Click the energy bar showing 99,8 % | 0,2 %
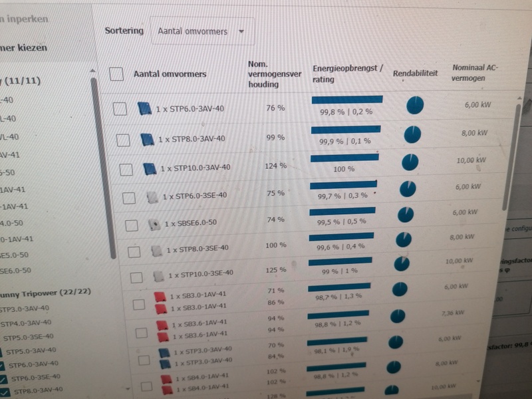This screenshot has height=399, width=532. 347,99
